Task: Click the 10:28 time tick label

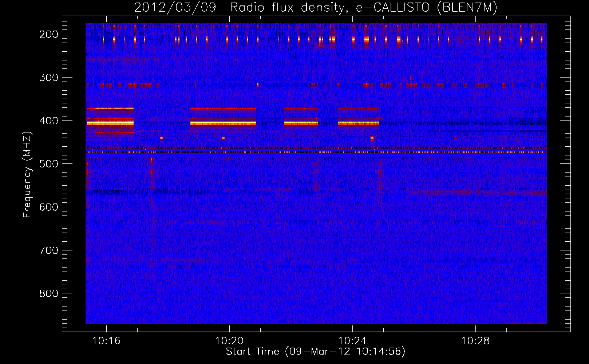Action: click(x=476, y=341)
